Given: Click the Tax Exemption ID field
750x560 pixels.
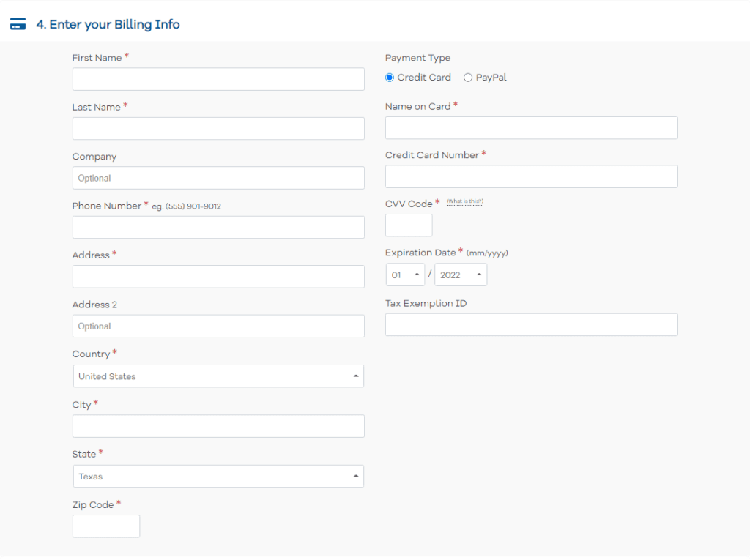Looking at the screenshot, I should click(531, 324).
